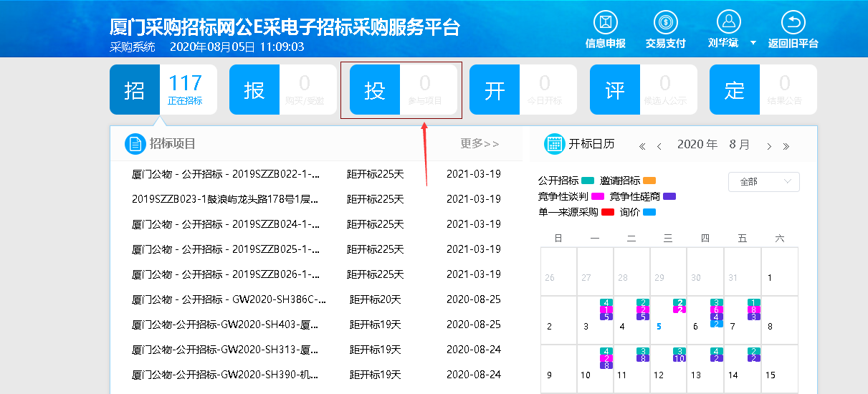Click the 交易支付 payment icon
Screen dimensions: 868x394
point(665,21)
